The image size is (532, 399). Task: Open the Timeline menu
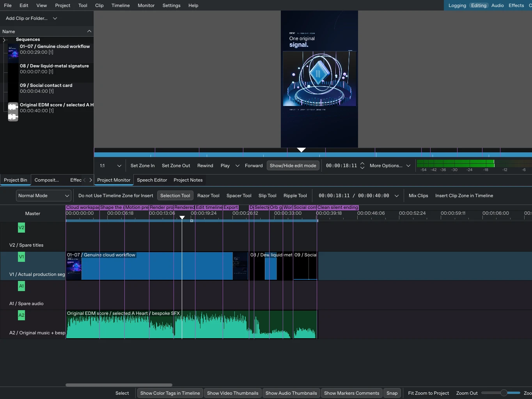pos(121,5)
